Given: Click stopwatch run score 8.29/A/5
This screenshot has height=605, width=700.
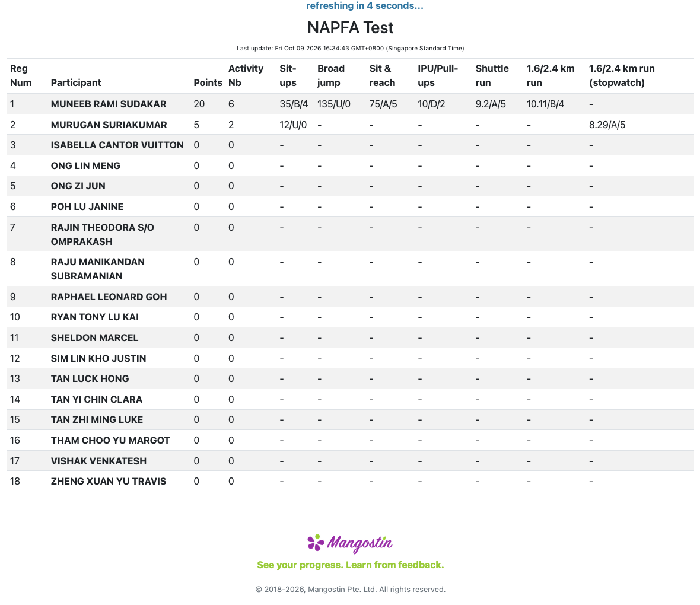Looking at the screenshot, I should pos(607,125).
